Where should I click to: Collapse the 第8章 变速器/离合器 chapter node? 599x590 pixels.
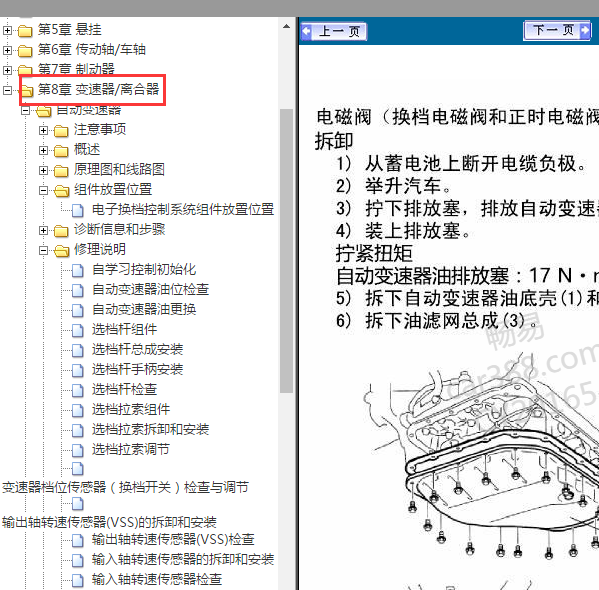[7, 90]
